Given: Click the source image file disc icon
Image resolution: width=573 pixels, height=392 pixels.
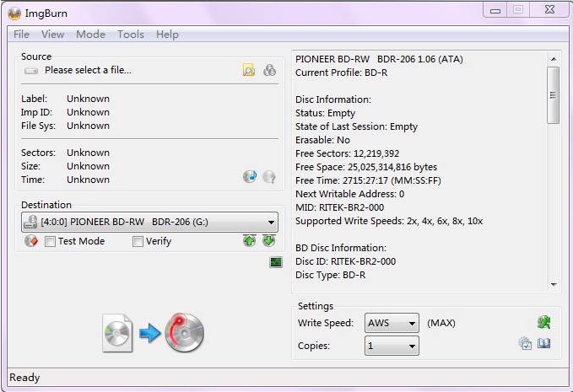Looking at the screenshot, I should click(x=117, y=332).
